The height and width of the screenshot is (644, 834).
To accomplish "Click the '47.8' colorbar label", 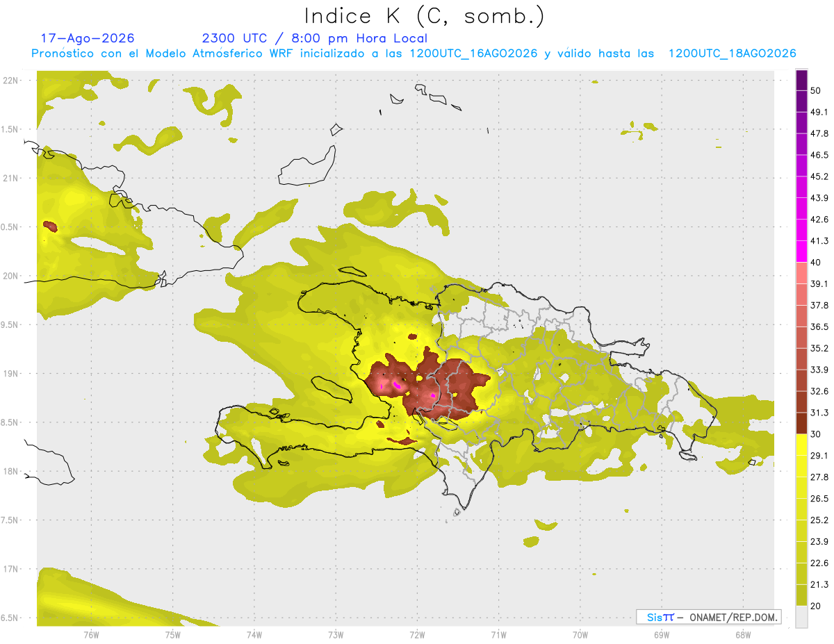I will pyautogui.click(x=819, y=133).
